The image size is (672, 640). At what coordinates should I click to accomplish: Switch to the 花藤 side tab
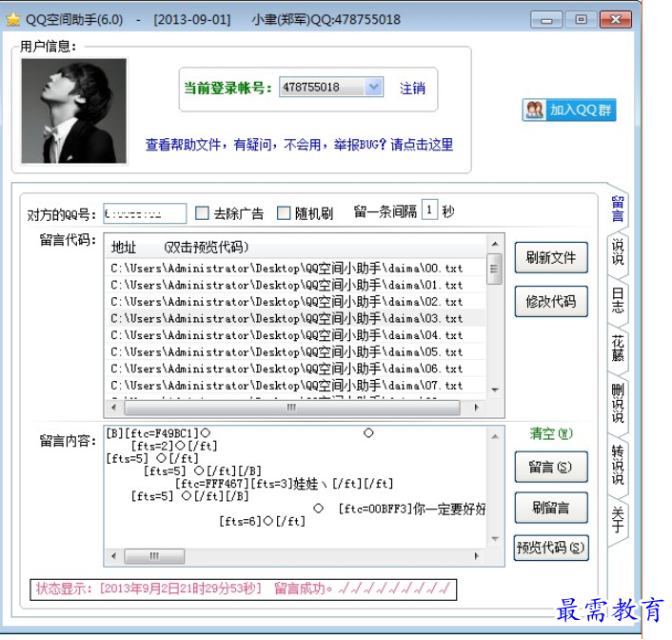click(x=618, y=349)
